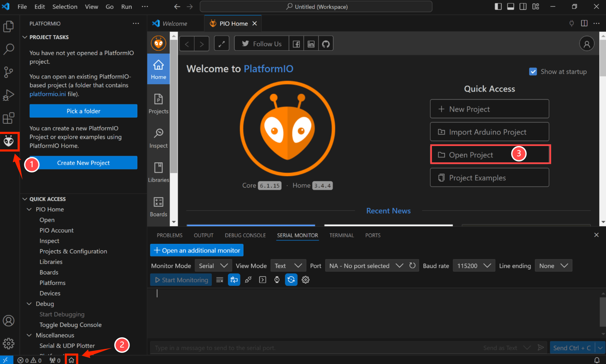Image resolution: width=606 pixels, height=364 pixels.
Task: Select Projects & Configuration in Quick Access tree
Action: [73, 251]
